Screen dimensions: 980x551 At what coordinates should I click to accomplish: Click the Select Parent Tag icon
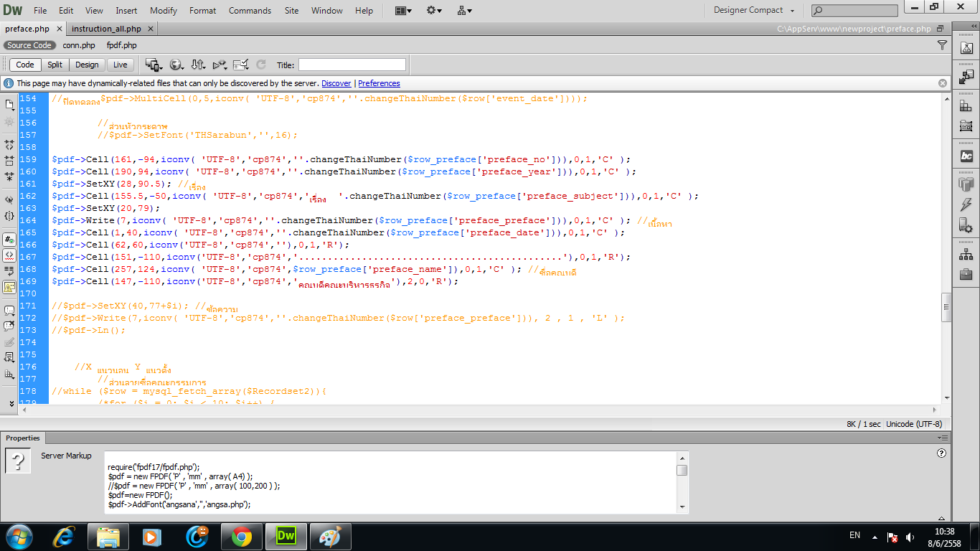click(x=9, y=200)
